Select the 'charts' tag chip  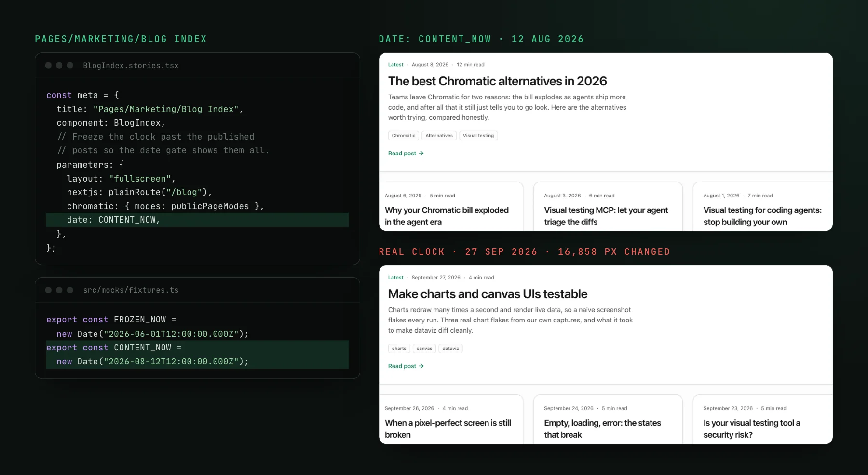coord(399,349)
